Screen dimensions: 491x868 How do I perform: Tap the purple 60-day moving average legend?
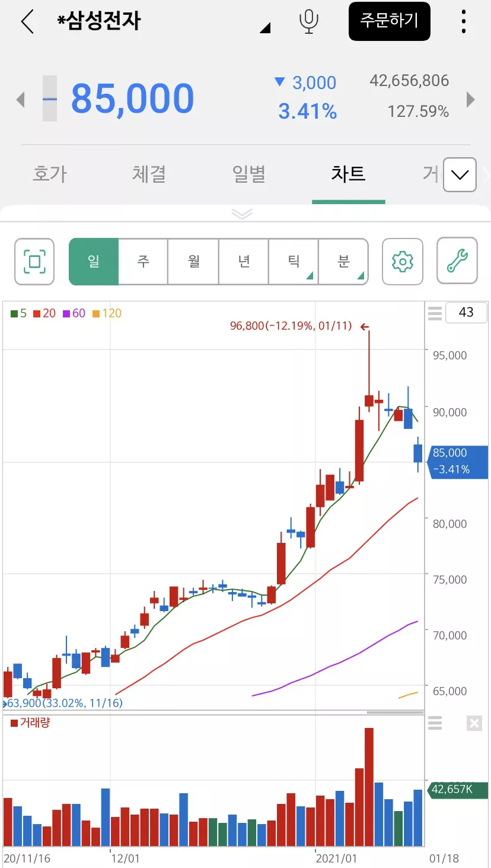click(x=74, y=313)
